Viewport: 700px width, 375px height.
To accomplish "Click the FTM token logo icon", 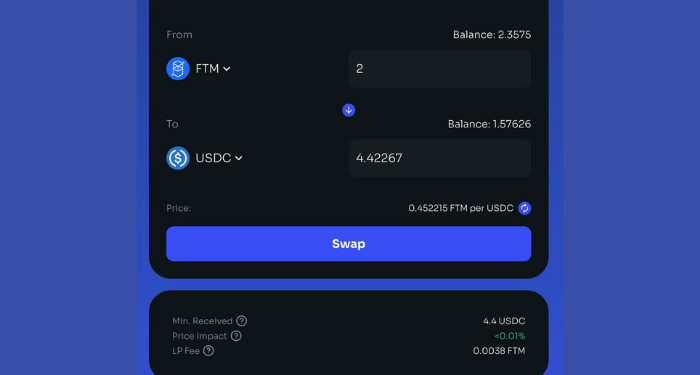I will [x=178, y=69].
